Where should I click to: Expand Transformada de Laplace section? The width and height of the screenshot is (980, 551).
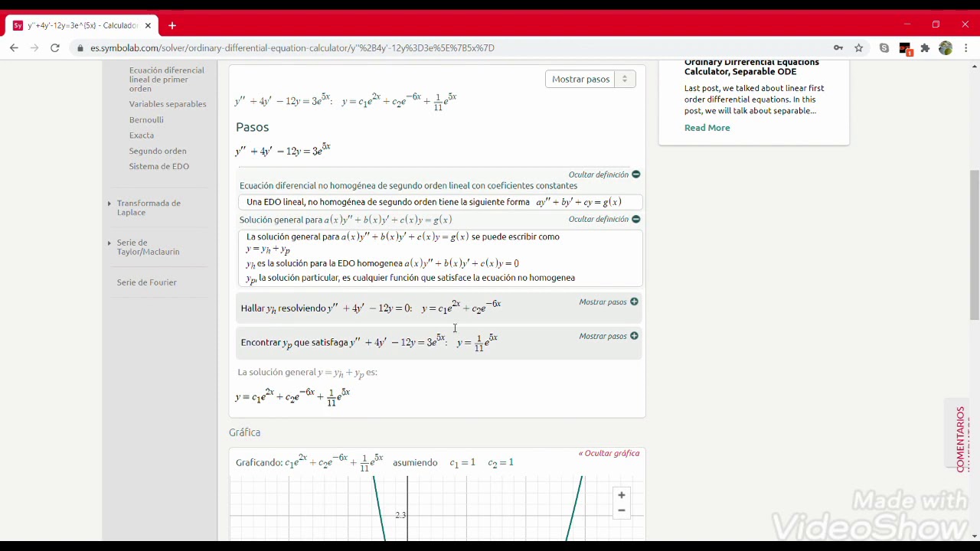149,207
